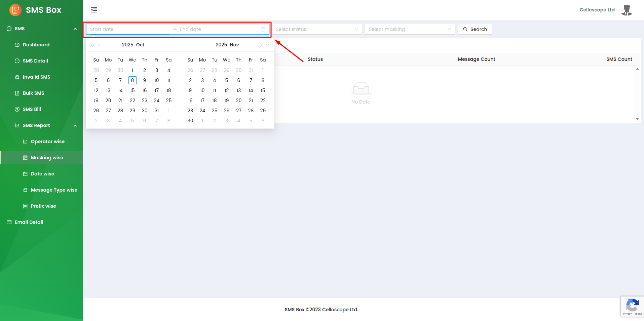The height and width of the screenshot is (321, 644).
Task: Click the calendar icon in date field
Action: (263, 29)
